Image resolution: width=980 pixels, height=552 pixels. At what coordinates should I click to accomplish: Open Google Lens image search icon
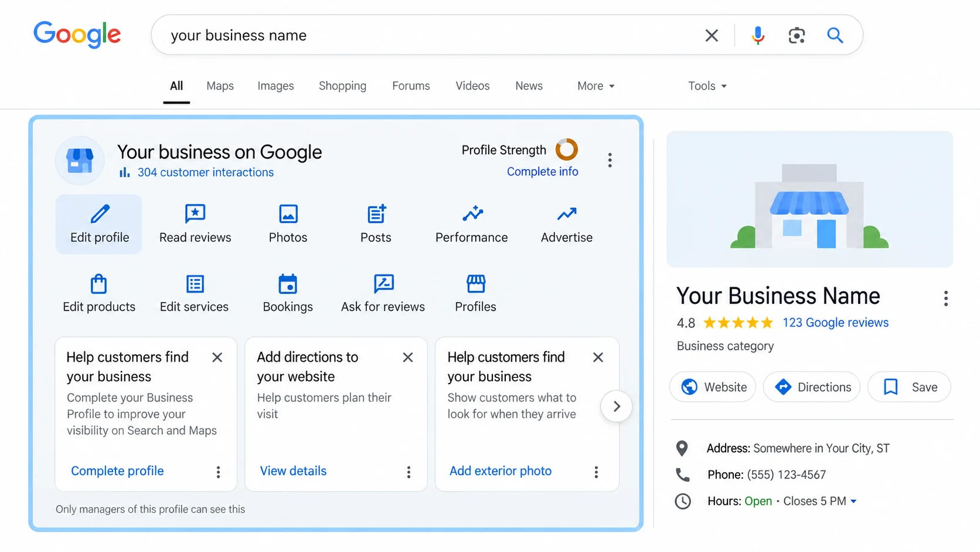(797, 35)
